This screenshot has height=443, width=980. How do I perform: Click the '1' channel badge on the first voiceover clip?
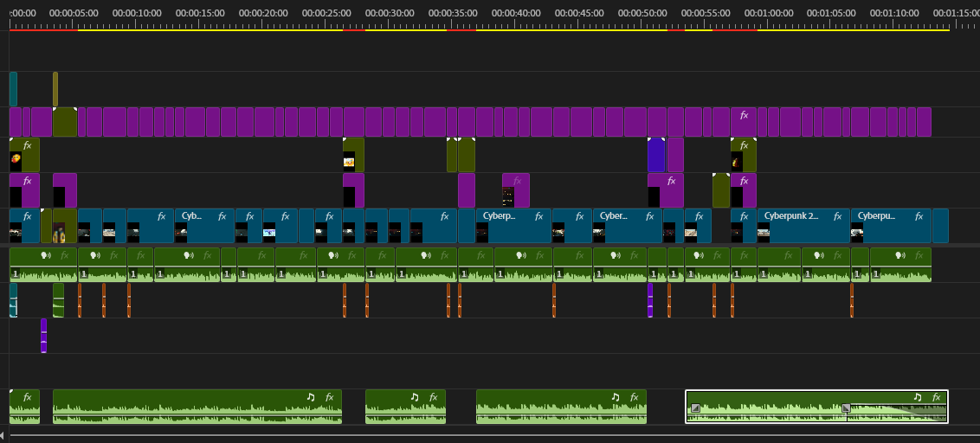click(15, 273)
